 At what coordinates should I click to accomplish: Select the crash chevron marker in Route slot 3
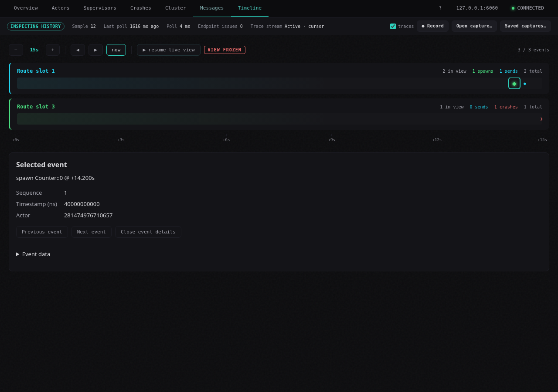(541, 119)
